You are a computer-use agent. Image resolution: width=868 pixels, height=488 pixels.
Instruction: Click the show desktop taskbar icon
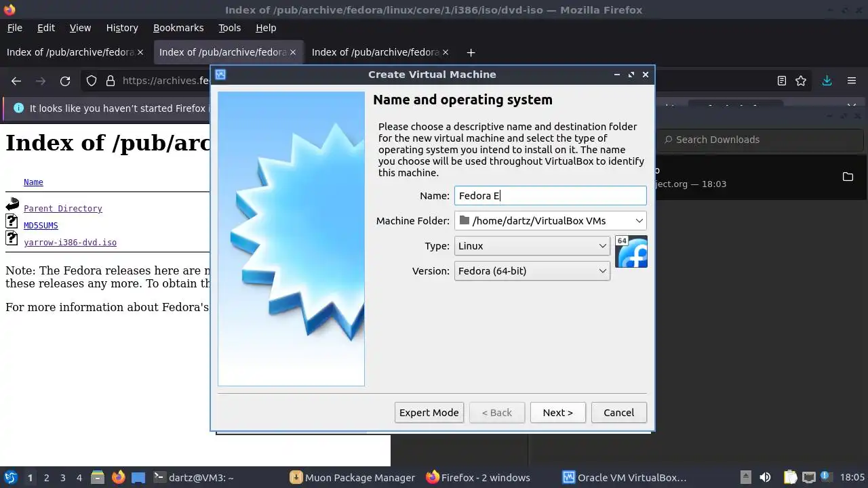[138, 477]
